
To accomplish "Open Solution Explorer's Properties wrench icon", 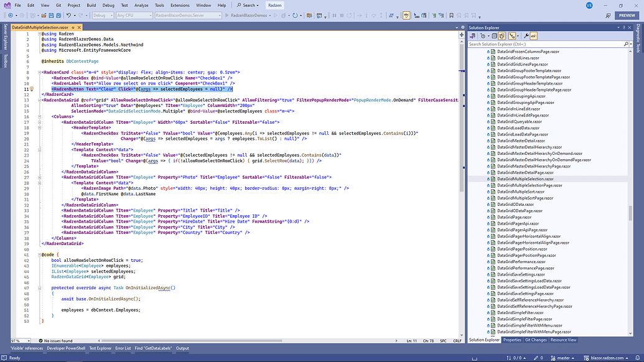I will (x=526, y=35).
